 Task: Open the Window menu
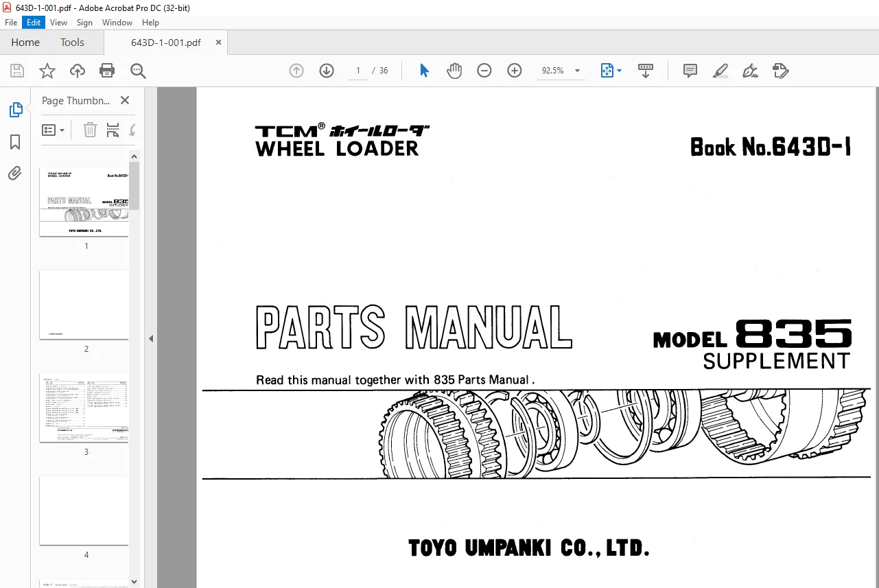[x=117, y=23]
